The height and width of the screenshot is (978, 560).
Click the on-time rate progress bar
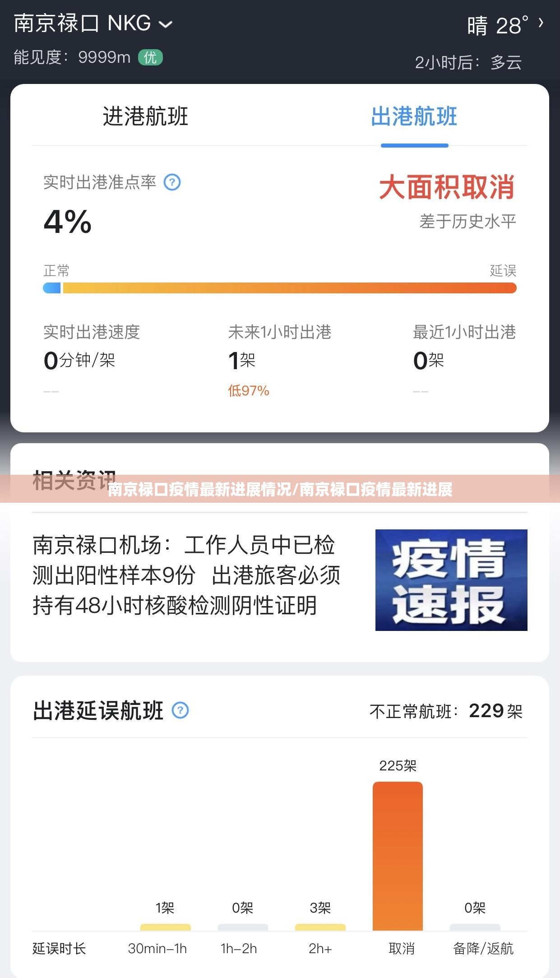click(280, 288)
